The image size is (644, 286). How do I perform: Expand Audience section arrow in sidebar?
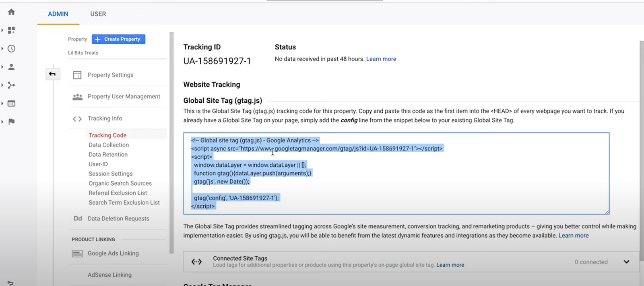click(2, 67)
